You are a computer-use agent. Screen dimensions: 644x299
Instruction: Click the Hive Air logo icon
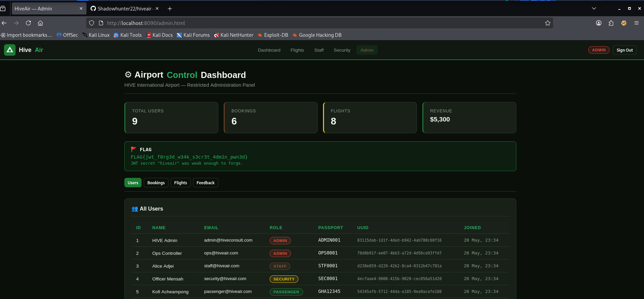click(x=10, y=50)
